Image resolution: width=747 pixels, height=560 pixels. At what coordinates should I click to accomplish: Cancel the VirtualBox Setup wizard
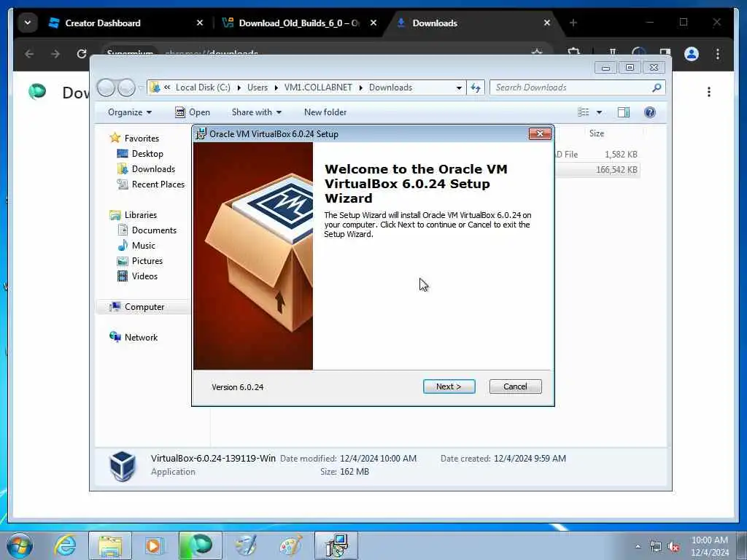pyautogui.click(x=515, y=386)
